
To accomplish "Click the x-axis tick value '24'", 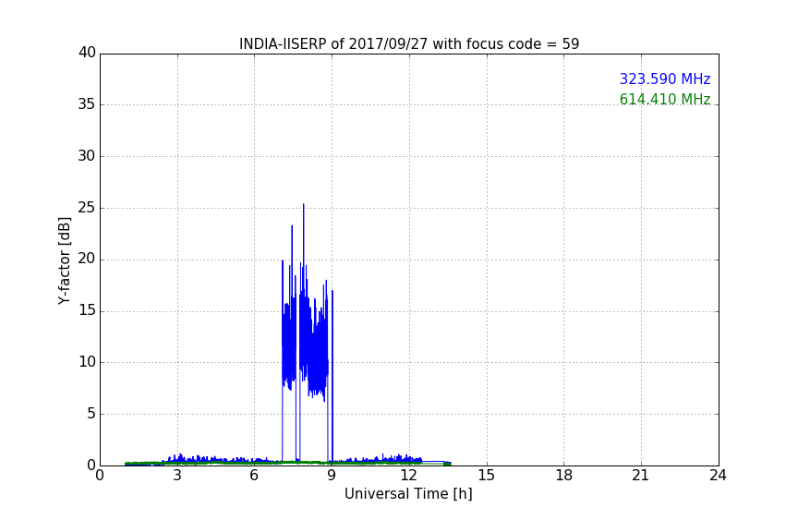I will [x=718, y=476].
